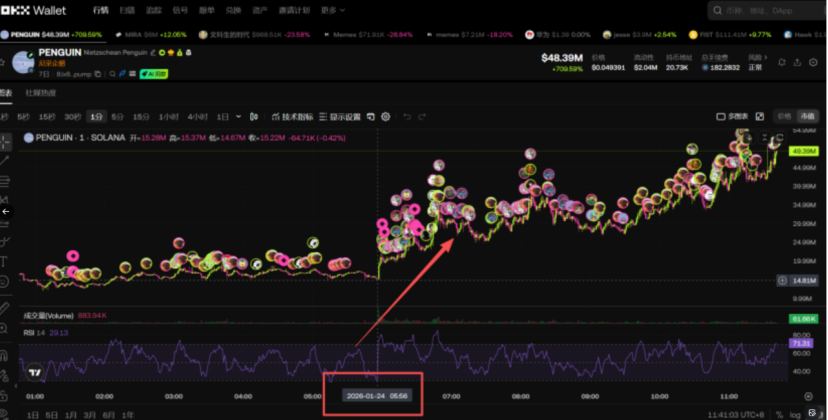Set a price alert bell icon
The image size is (828, 420).
point(782,63)
